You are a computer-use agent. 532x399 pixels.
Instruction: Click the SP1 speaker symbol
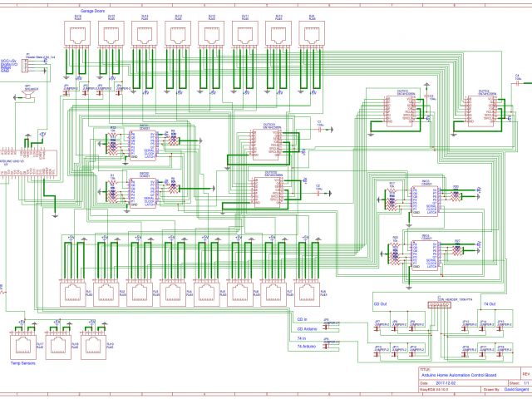27,96
